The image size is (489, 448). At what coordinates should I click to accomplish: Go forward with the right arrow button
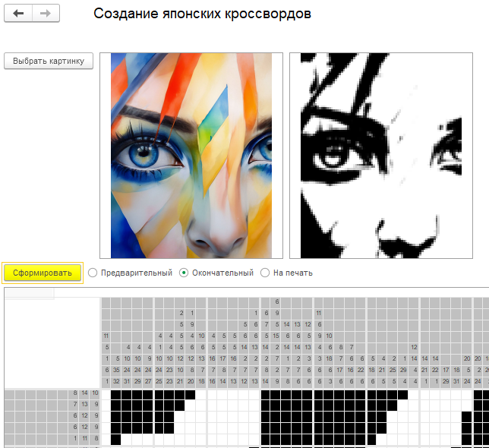pos(46,14)
